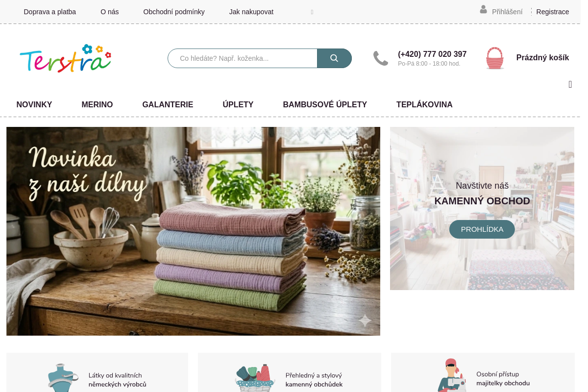This screenshot has height=392, width=588.
Task: Open the BAMBUSOVÉ ÚPLETY category
Action: (325, 104)
